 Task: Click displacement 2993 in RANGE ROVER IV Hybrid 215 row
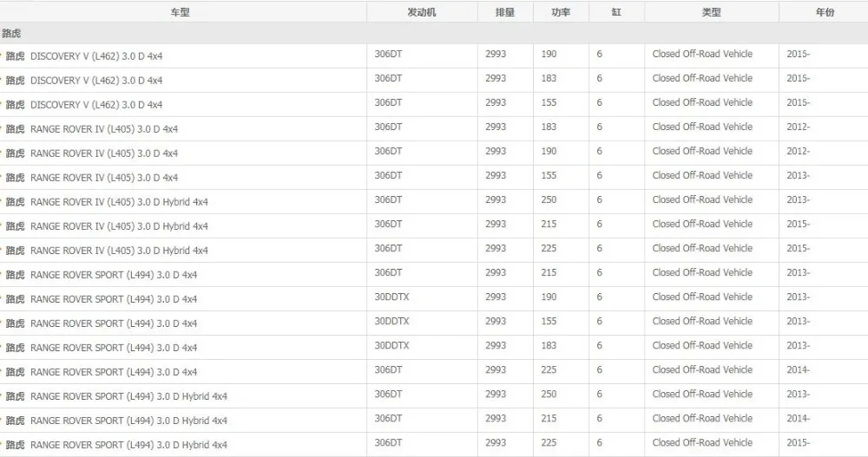click(x=496, y=224)
